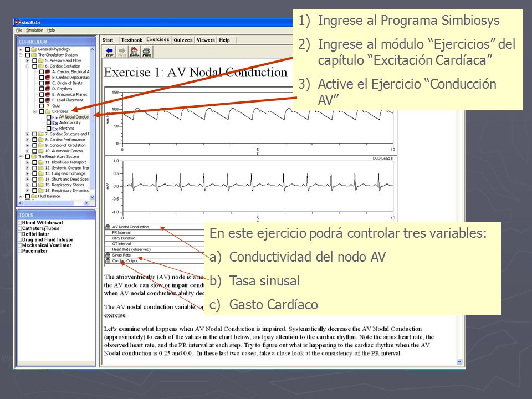532x399 pixels.
Task: Go to the previous page with Prev arrow
Action: [109, 52]
